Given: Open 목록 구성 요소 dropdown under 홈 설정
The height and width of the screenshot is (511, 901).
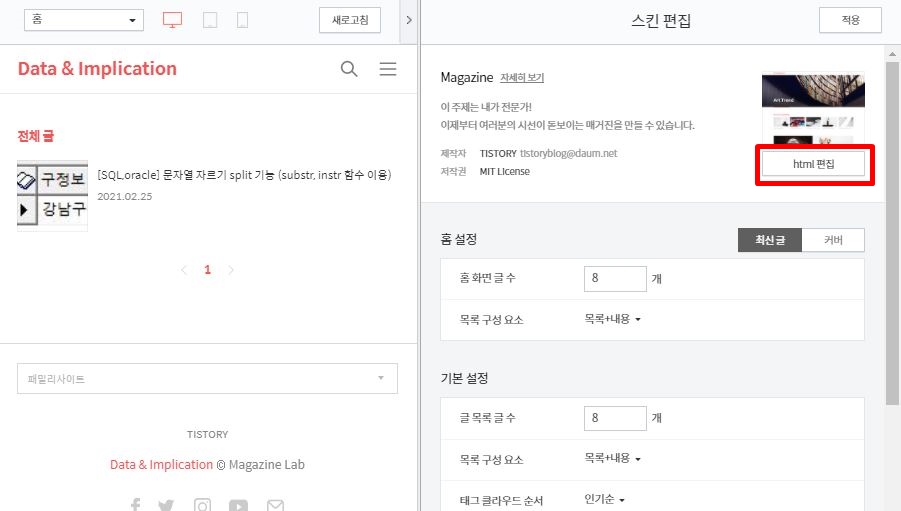Looking at the screenshot, I should click(x=612, y=319).
